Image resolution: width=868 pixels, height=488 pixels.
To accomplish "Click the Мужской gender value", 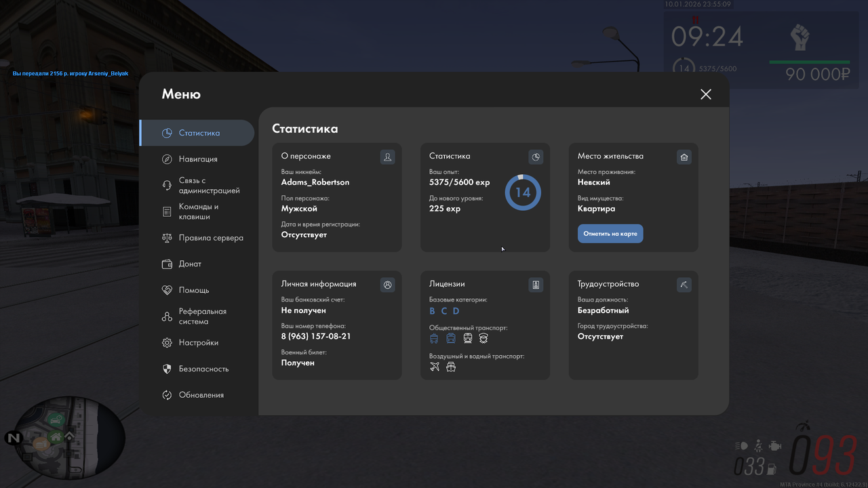I will [x=299, y=209].
